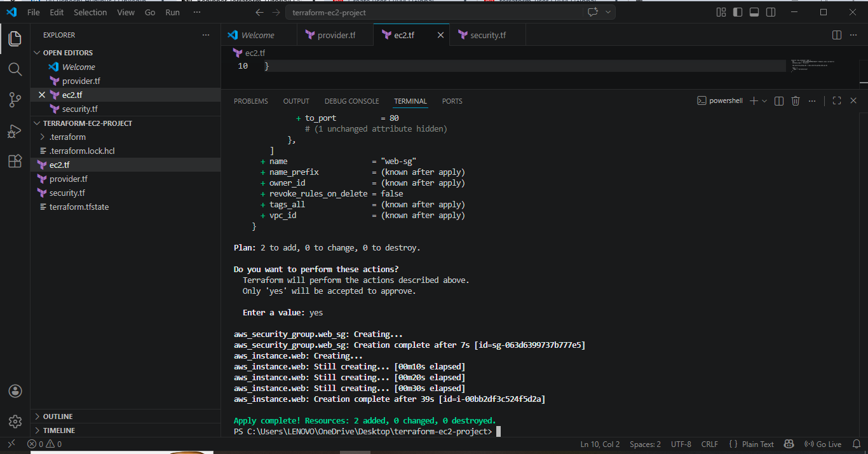This screenshot has height=454, width=868.
Task: Click the Explorer views and more actions ellipsis
Action: point(205,35)
